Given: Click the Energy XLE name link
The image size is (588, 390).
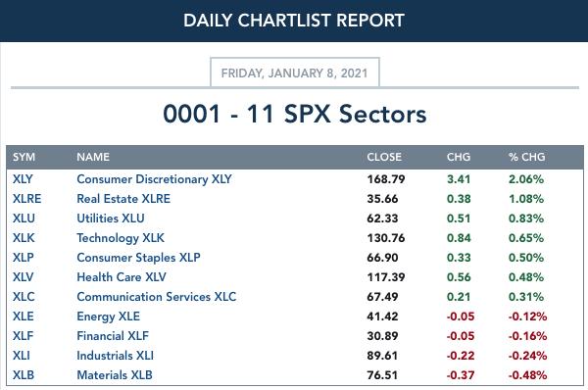Looking at the screenshot, I should point(108,317).
